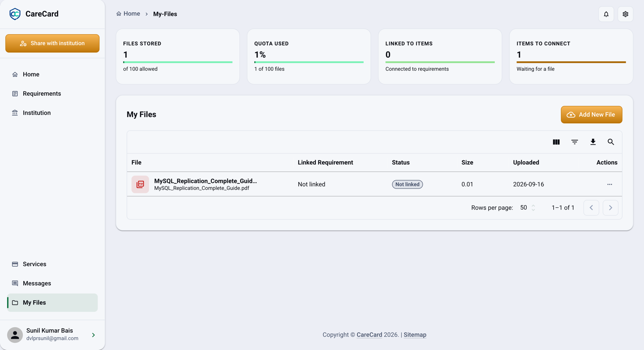
Task: Open Home in the sidebar
Action: click(53, 74)
